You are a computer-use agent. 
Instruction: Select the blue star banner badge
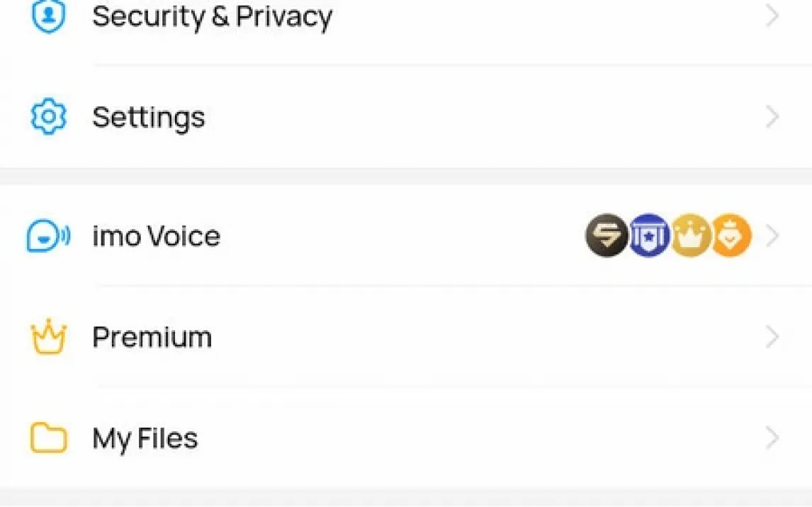coord(648,235)
